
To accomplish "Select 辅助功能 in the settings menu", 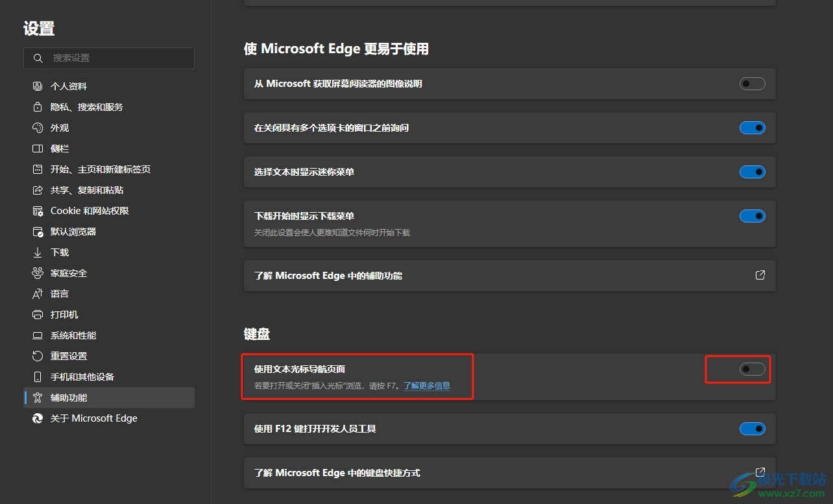I will point(109,398).
